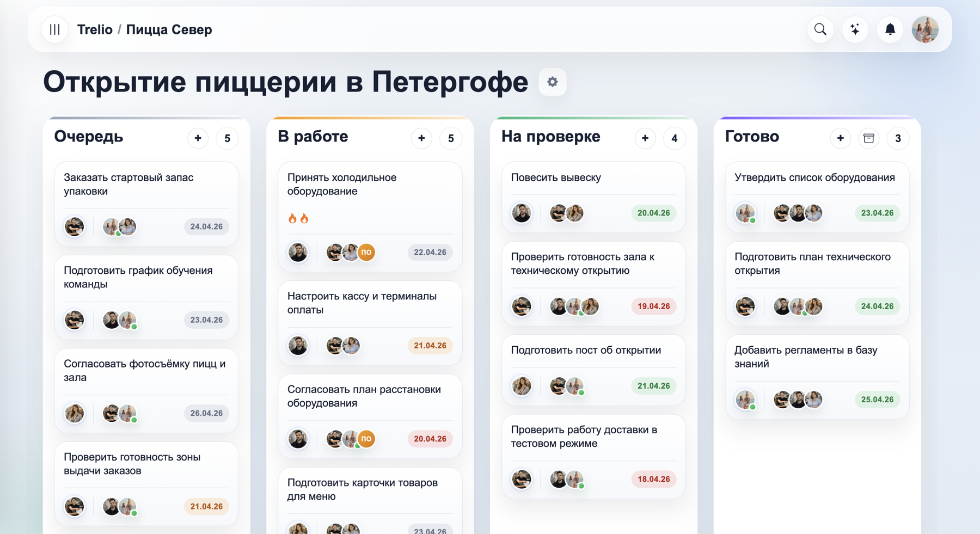980x534 pixels.
Task: Open card Настроить кассу и терминалы оплаты
Action: tap(362, 303)
